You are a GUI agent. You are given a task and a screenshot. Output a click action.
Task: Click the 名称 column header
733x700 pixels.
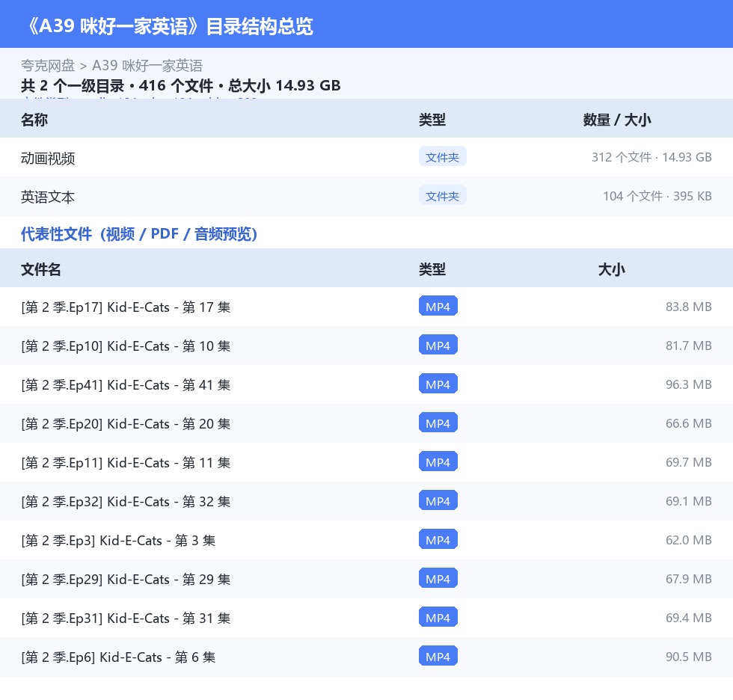point(34,120)
